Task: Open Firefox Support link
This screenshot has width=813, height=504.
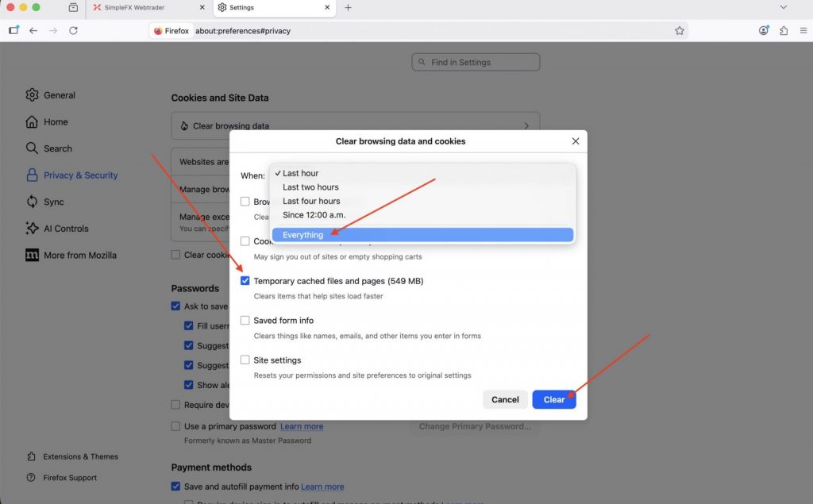Action: point(71,478)
